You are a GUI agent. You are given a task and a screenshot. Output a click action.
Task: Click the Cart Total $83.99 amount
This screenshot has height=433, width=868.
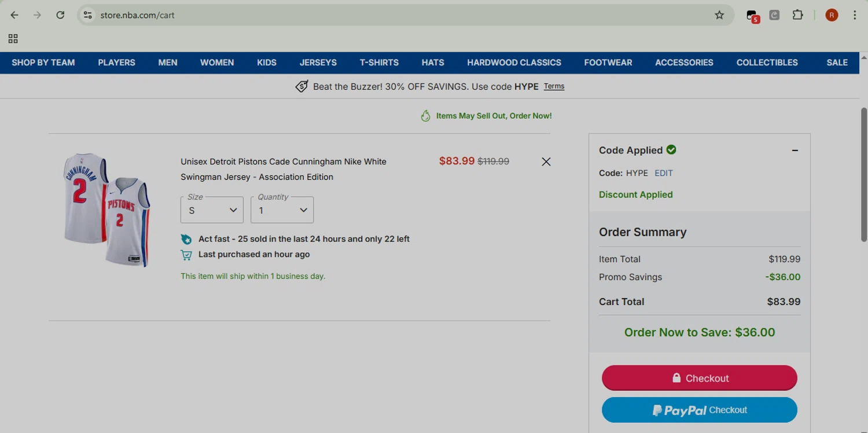pos(784,302)
